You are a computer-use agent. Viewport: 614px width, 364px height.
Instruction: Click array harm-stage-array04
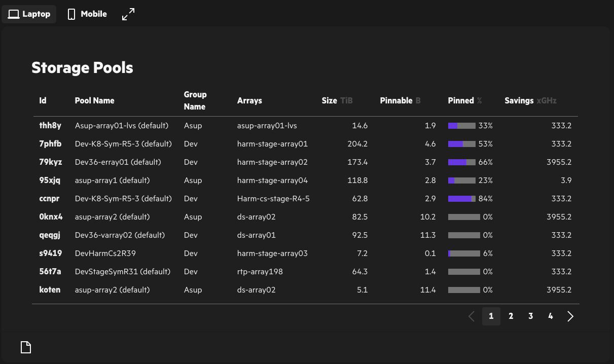coord(272,180)
